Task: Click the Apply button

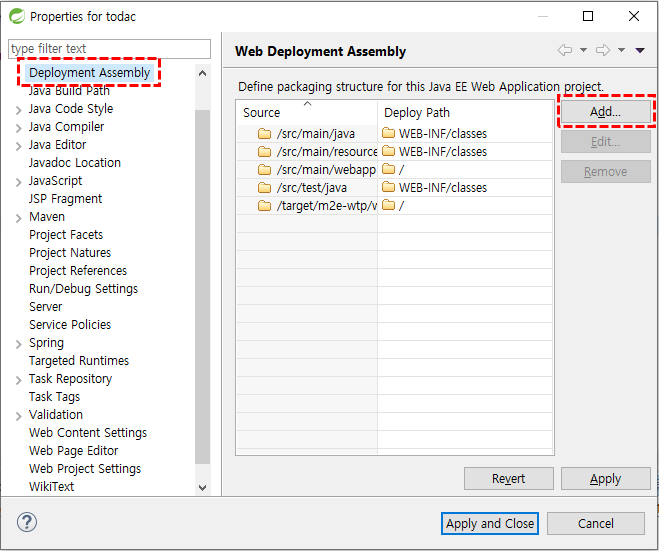Action: [606, 479]
